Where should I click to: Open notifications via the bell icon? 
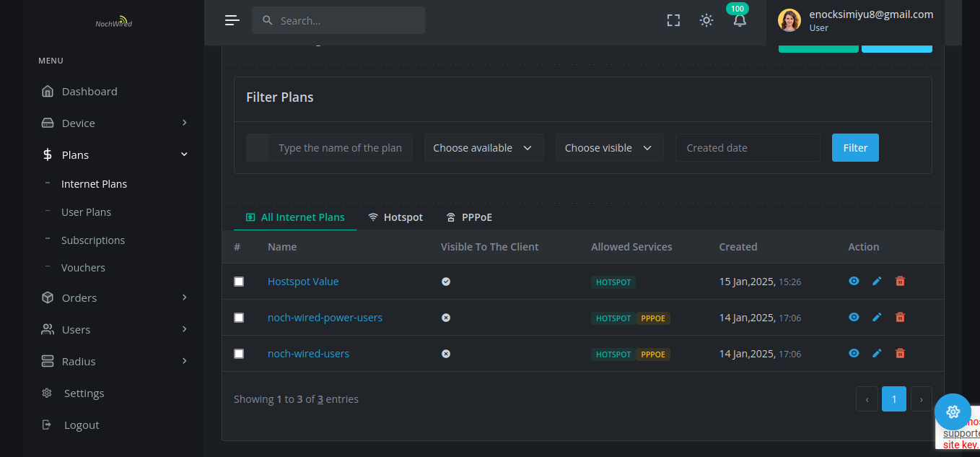[x=739, y=21]
